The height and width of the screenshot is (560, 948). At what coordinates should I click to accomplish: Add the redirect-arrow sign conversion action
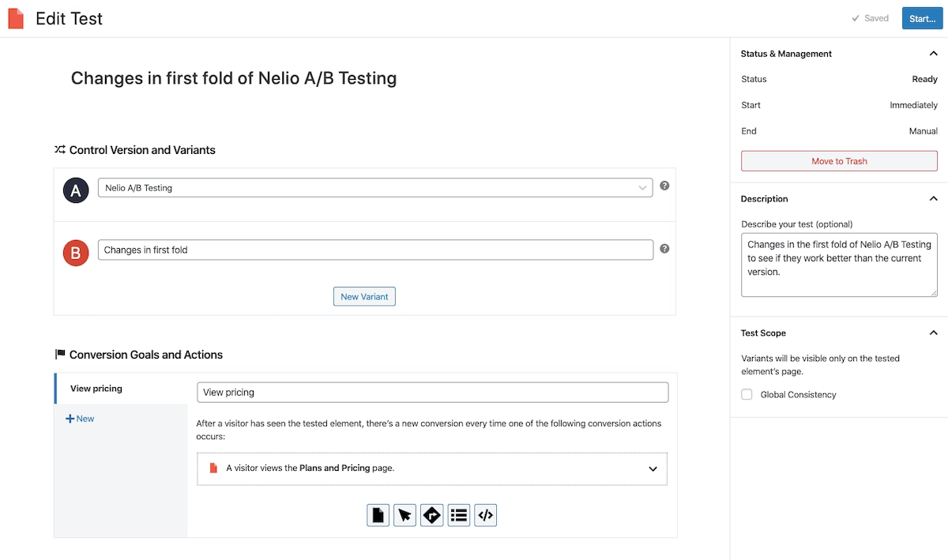click(x=432, y=516)
